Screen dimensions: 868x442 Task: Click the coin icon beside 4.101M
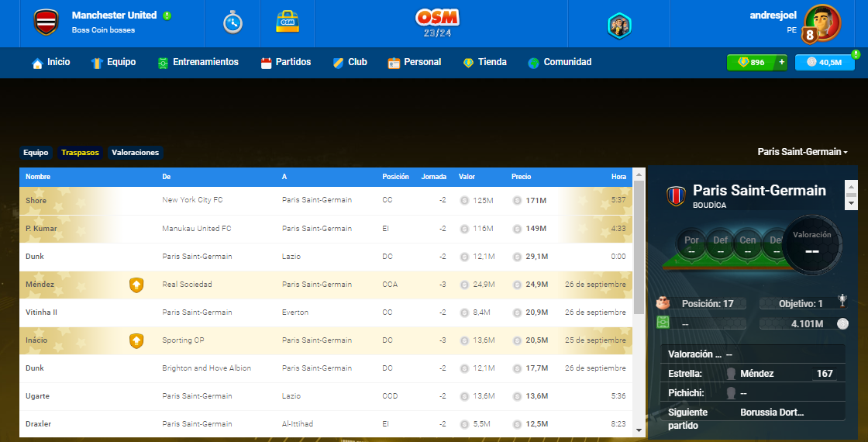842,323
